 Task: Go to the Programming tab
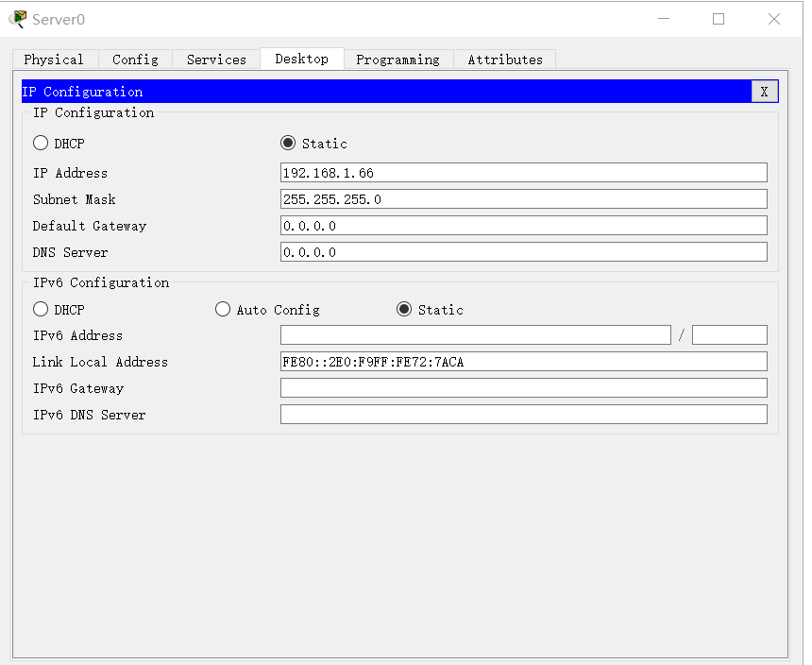tap(398, 60)
